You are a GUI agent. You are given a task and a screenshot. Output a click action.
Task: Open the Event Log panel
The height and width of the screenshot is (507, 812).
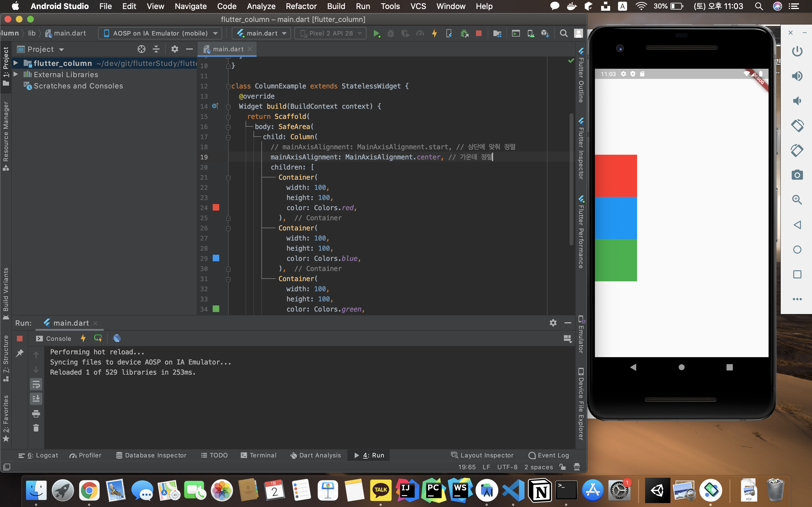click(x=549, y=455)
